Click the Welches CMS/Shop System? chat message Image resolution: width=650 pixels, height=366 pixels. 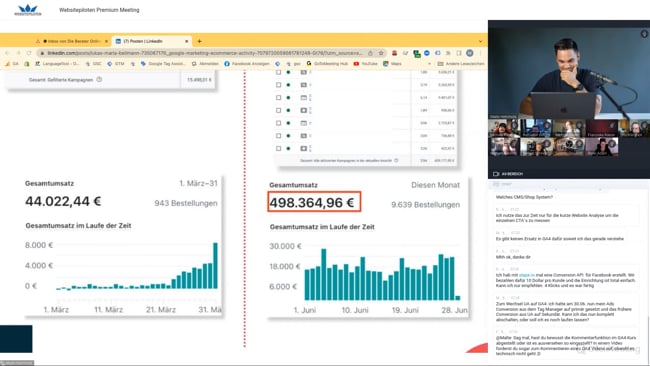[x=524, y=197]
